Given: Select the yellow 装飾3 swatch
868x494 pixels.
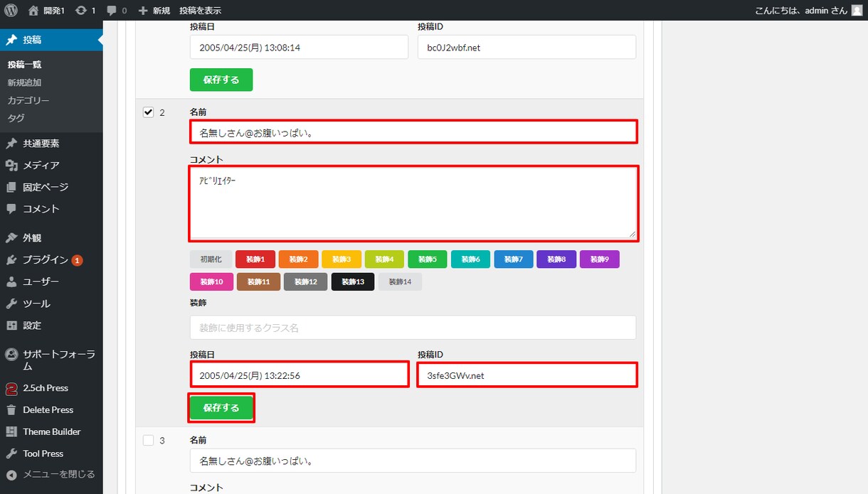Looking at the screenshot, I should tap(342, 259).
